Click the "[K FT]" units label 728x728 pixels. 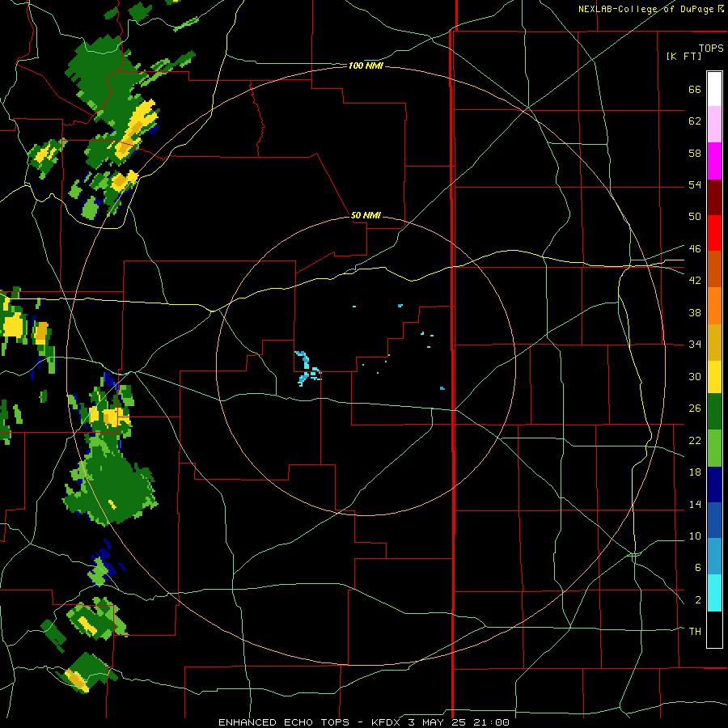pos(684,56)
